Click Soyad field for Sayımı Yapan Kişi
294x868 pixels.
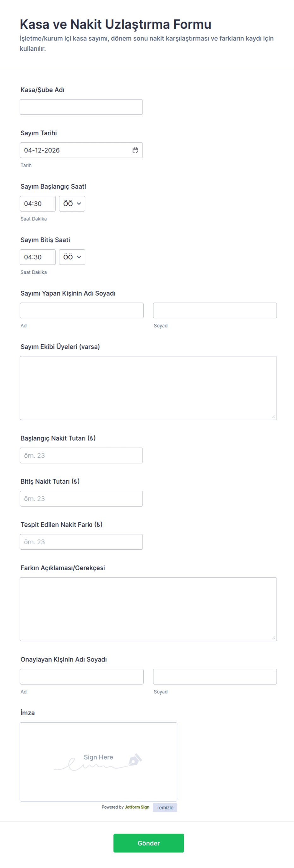(215, 310)
